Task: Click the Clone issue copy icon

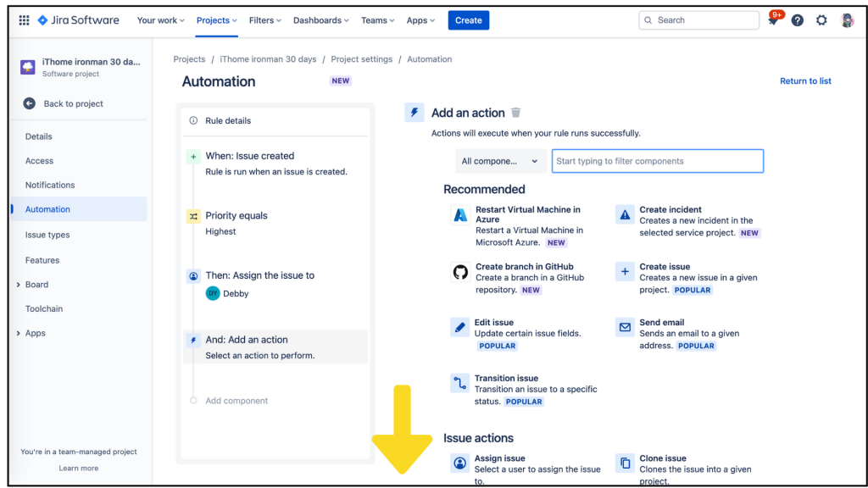Action: pyautogui.click(x=625, y=463)
